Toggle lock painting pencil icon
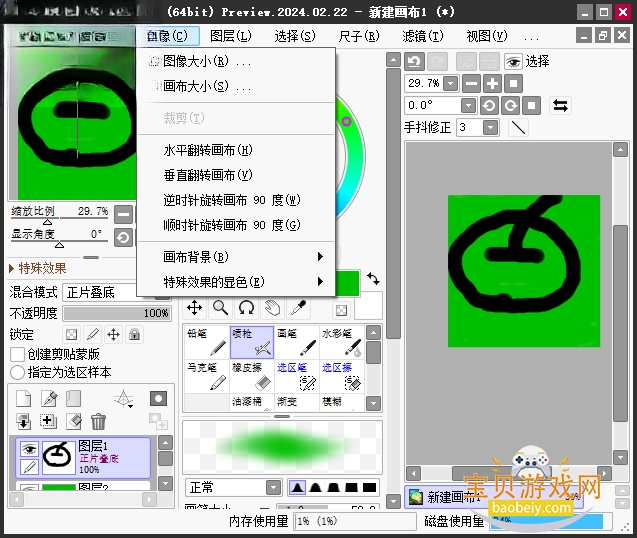This screenshot has height=538, width=637. pos(93,334)
